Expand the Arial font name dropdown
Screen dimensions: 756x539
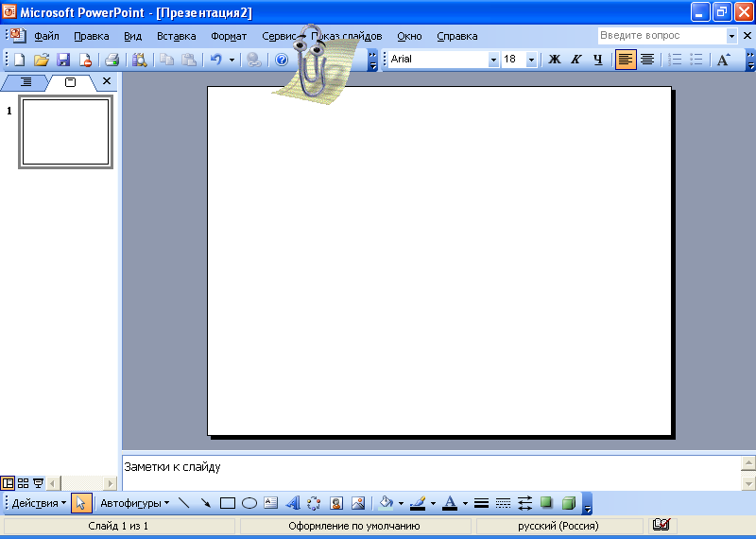pyautogui.click(x=493, y=60)
